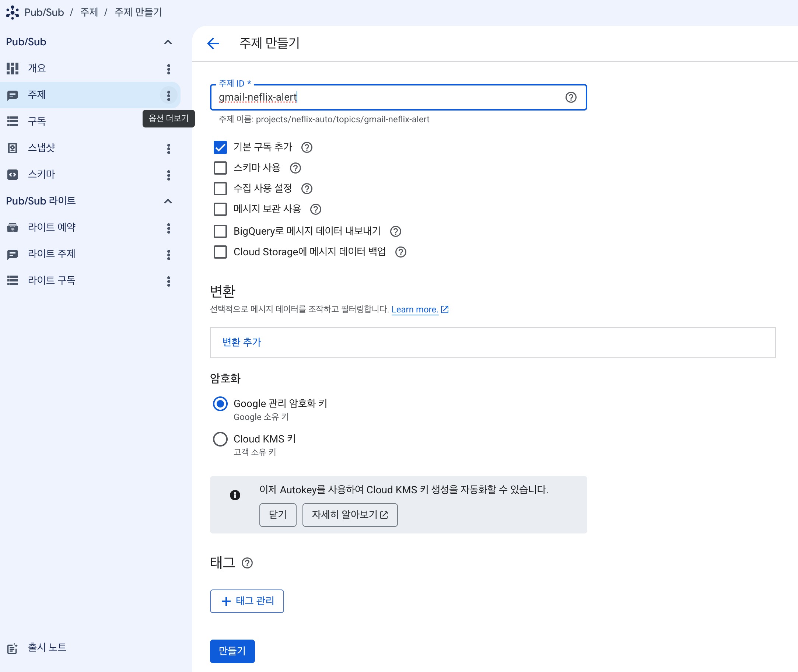Click the 주제 message icon in sidebar
The image size is (798, 672).
pos(12,95)
